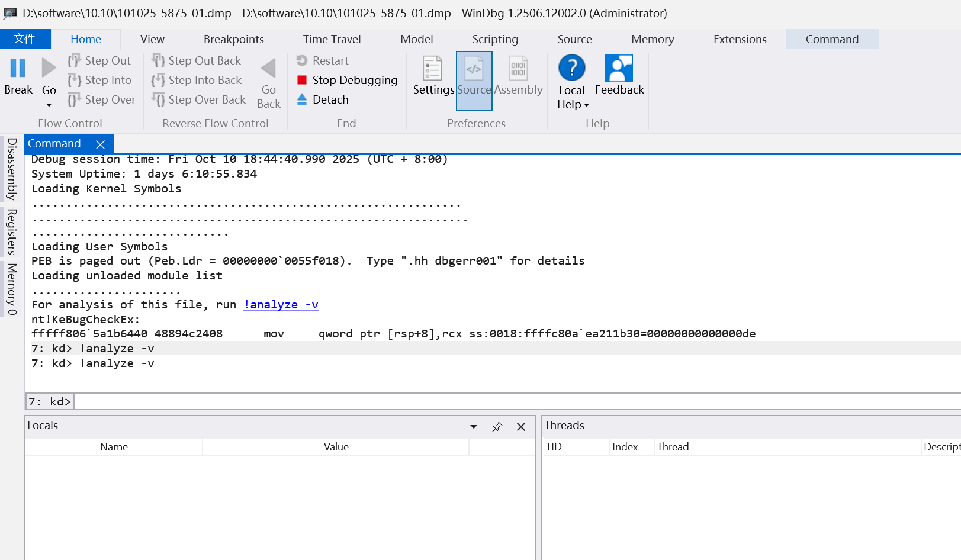This screenshot has height=560, width=961.
Task: Click the Go Back arrow icon
Action: pyautogui.click(x=269, y=68)
